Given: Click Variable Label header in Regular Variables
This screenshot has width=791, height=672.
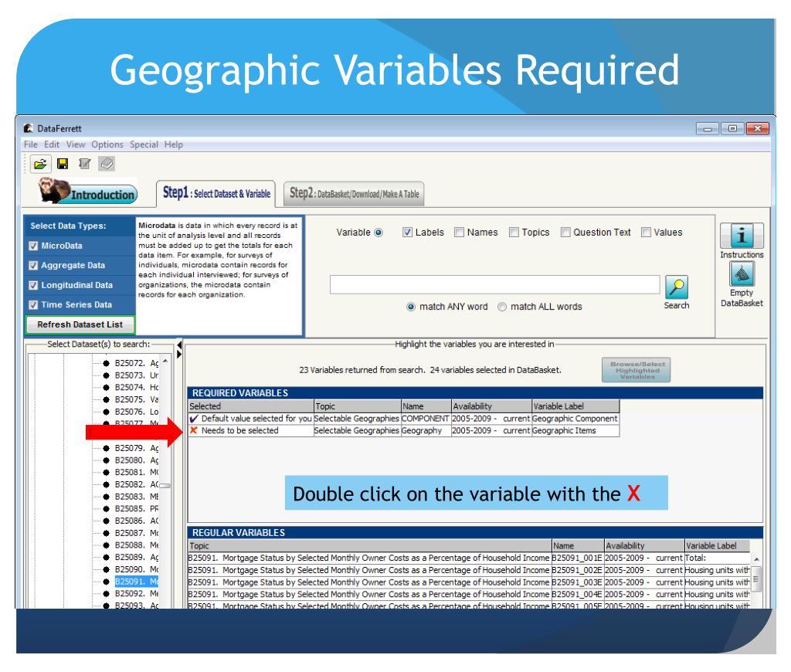Looking at the screenshot, I should coord(717,546).
